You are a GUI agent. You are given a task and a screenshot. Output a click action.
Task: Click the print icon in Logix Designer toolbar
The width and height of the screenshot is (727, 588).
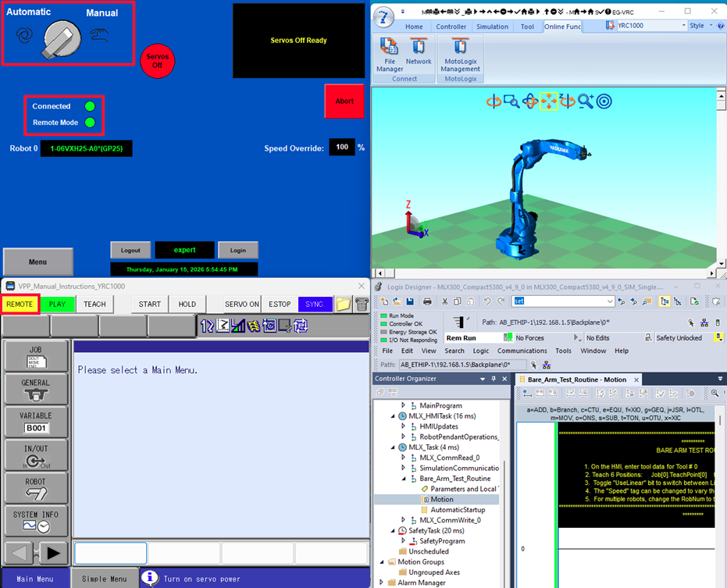[427, 301]
